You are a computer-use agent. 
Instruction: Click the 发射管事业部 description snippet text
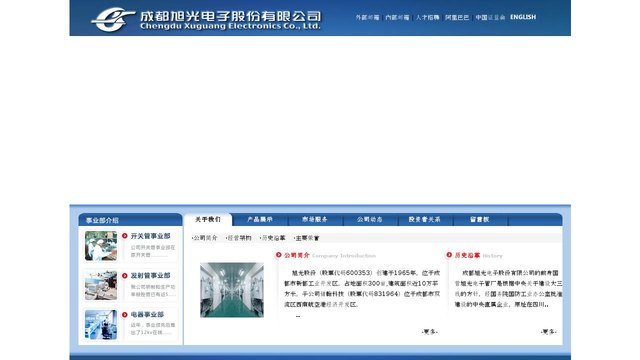153,291
